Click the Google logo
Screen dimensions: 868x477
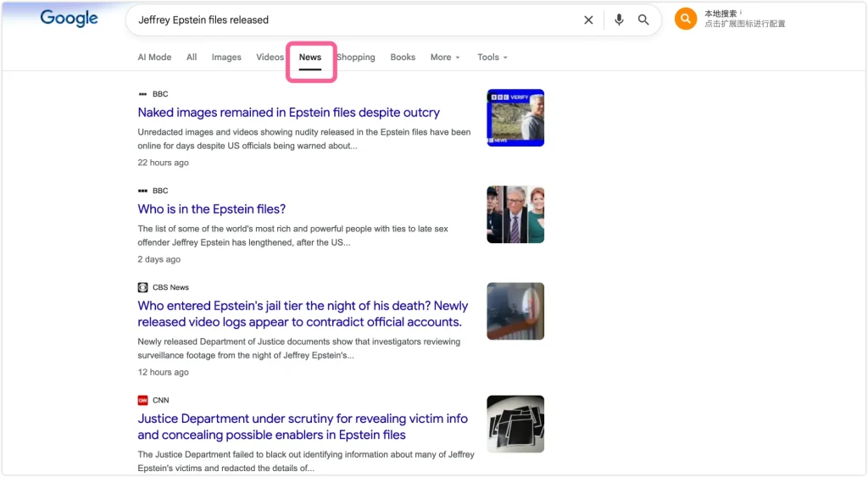[69, 19]
